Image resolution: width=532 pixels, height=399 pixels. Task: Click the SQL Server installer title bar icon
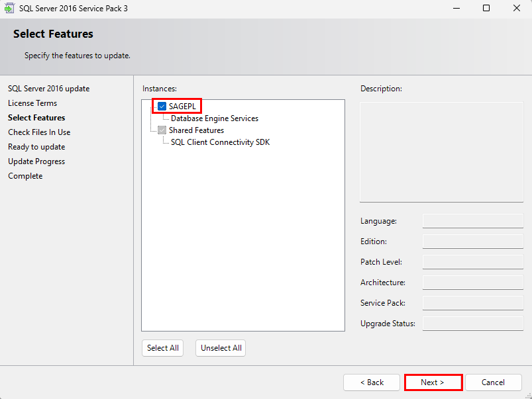click(x=9, y=8)
